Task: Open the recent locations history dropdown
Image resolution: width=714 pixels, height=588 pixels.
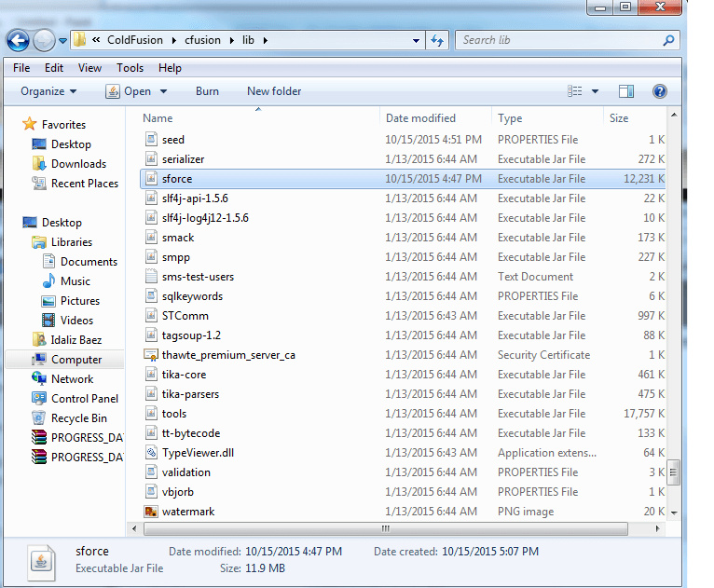Action: point(62,41)
